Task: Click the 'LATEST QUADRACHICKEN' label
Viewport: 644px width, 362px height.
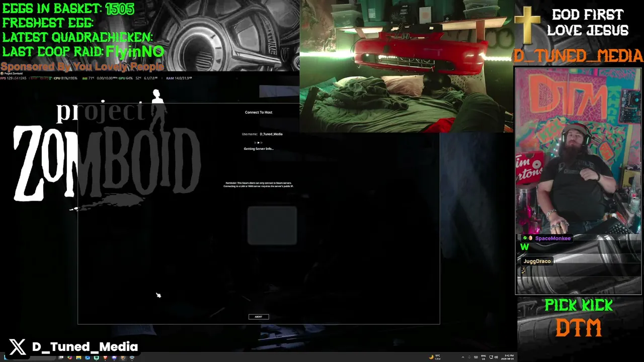Action: pos(77,37)
